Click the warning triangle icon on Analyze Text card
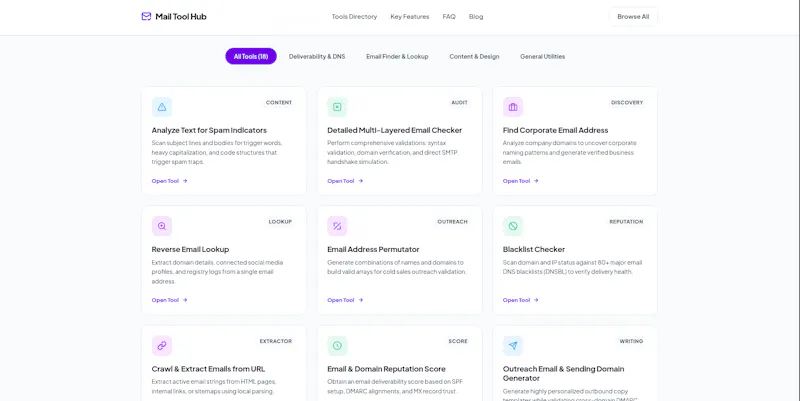The image size is (800, 401). coord(162,107)
